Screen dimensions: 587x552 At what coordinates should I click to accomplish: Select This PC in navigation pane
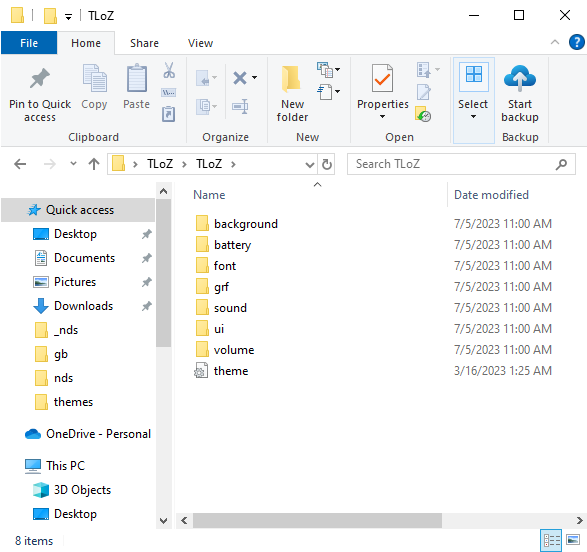click(x=65, y=466)
